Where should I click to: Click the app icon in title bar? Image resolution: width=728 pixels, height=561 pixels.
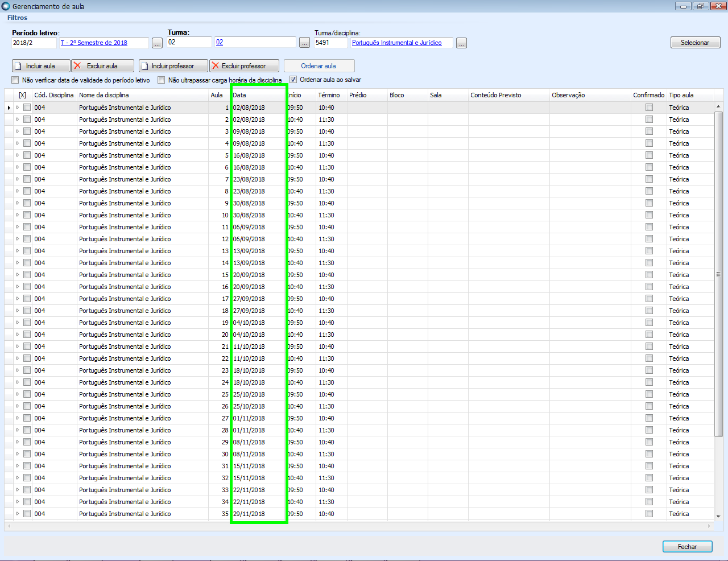point(6,6)
